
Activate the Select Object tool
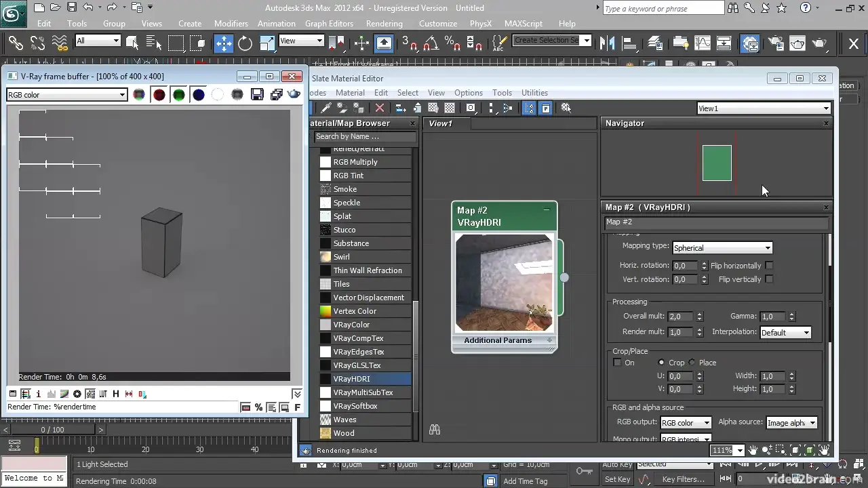(132, 43)
